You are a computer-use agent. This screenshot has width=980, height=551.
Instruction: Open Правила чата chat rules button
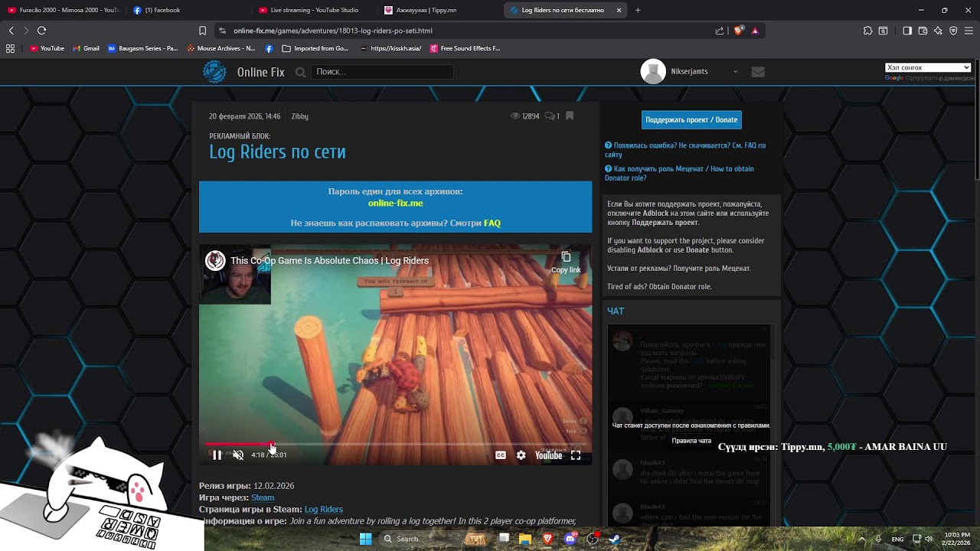click(x=691, y=441)
